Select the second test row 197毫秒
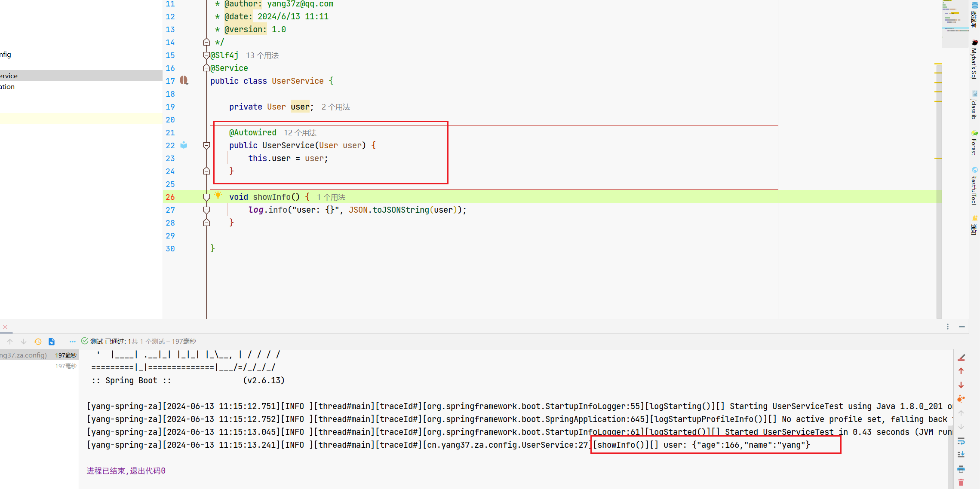The image size is (980, 489). click(x=39, y=366)
